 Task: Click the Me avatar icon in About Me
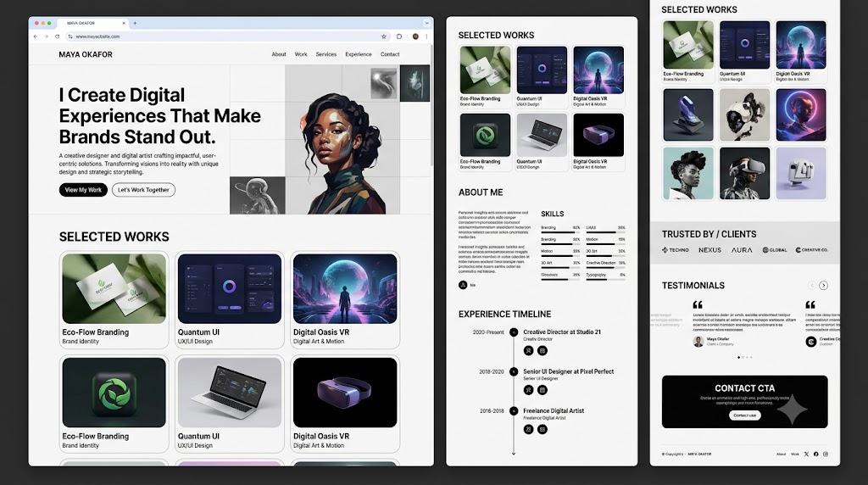pos(463,285)
